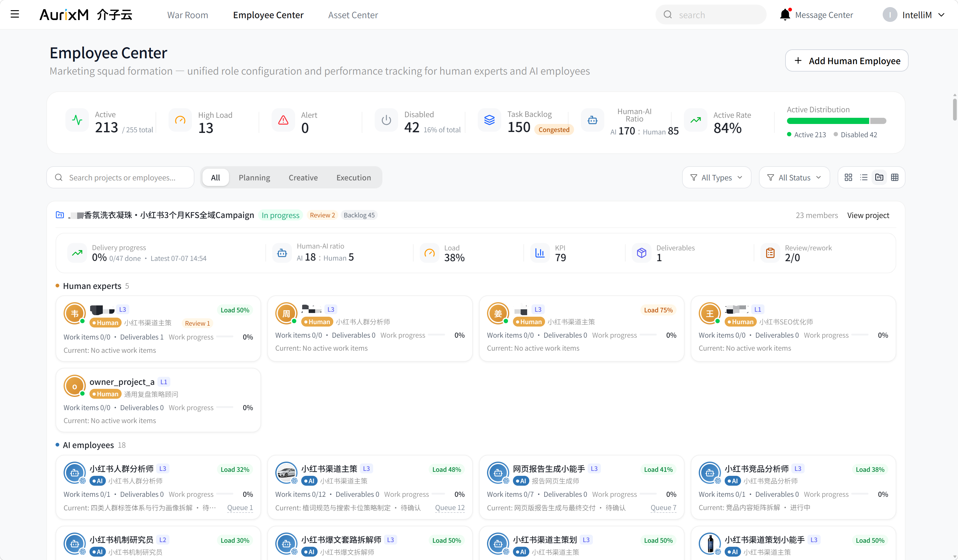
Task: Focus Search projects or employees field
Action: pyautogui.click(x=120, y=177)
